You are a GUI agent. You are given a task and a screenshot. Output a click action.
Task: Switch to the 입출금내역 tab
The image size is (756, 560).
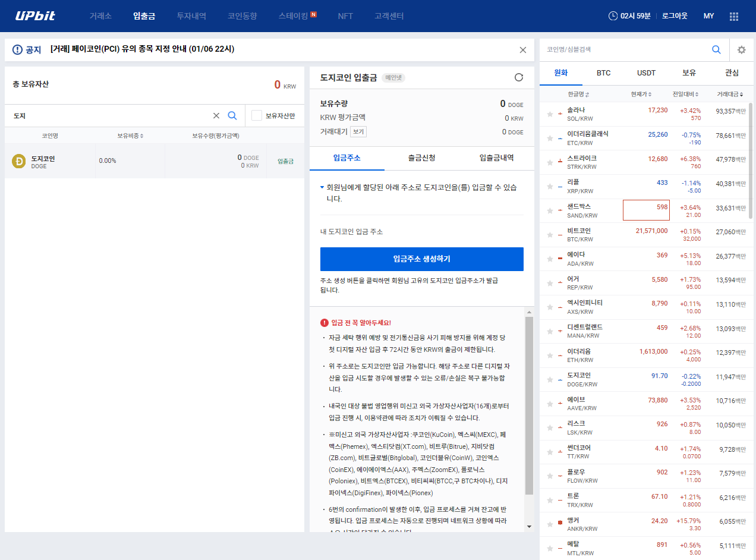point(497,158)
